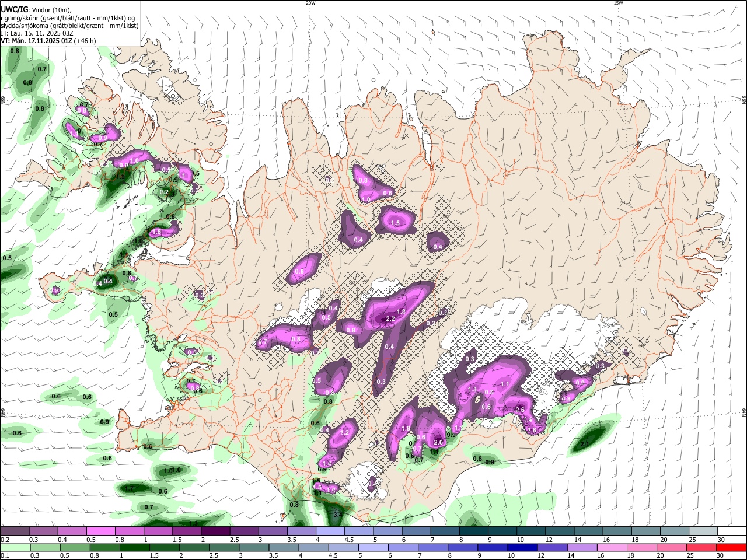Image resolution: width=747 pixels, height=560 pixels.
Task: Click the 12 indigo-purple swatch, lower scale
Action: tap(552, 547)
